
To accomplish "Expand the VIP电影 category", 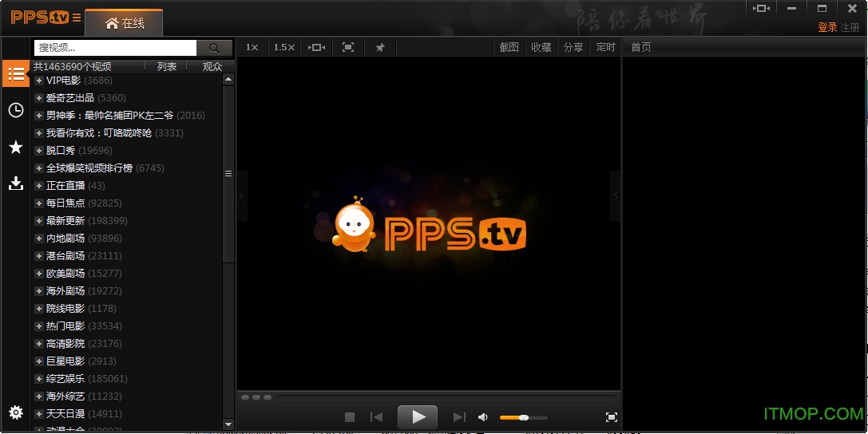I will click(x=39, y=81).
